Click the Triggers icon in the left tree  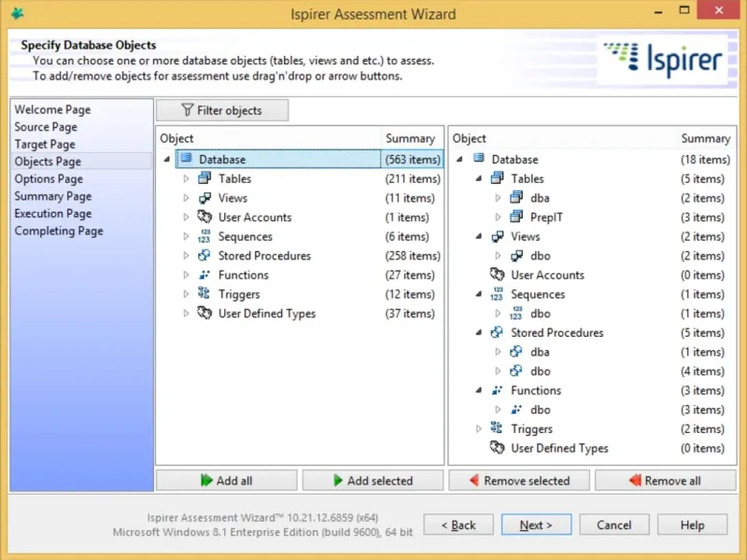[x=204, y=293]
